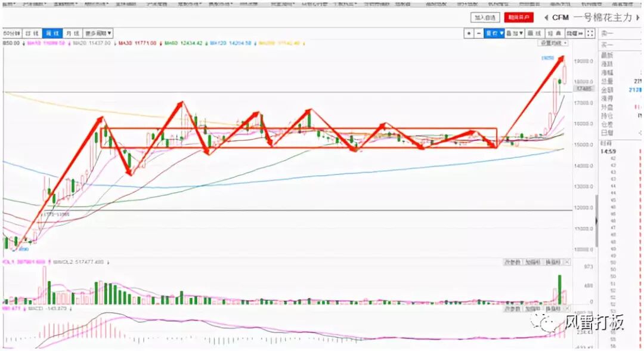Screen dimensions: 644x351
Task: Click 加指标 in the MACD indicator panel
Action: pos(532,309)
